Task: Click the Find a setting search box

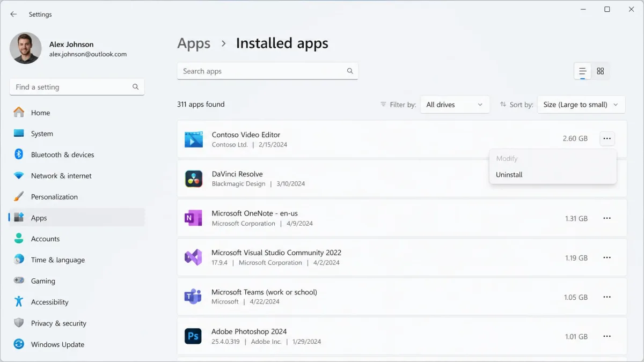Action: pyautogui.click(x=77, y=87)
